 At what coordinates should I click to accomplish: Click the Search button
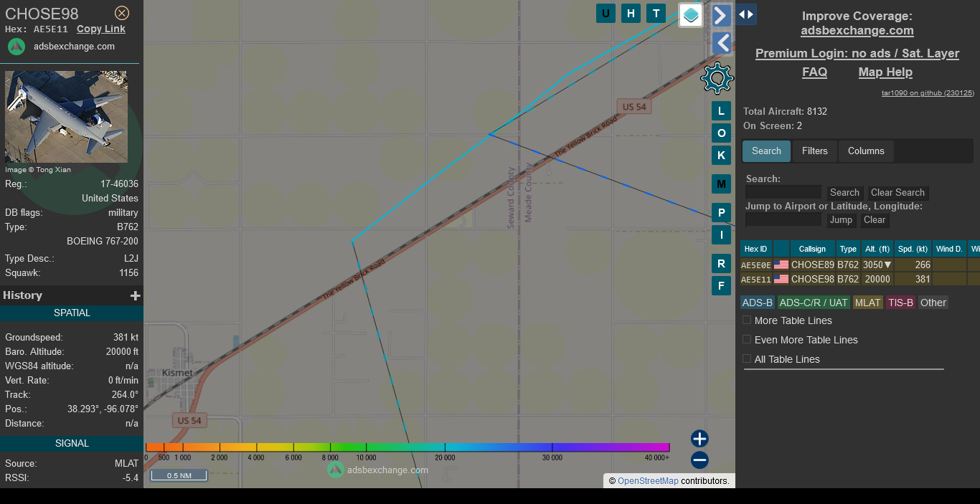tap(844, 193)
